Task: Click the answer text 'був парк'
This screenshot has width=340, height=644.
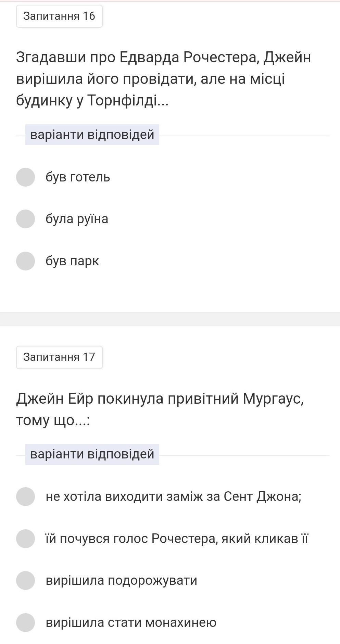Action: 72,261
